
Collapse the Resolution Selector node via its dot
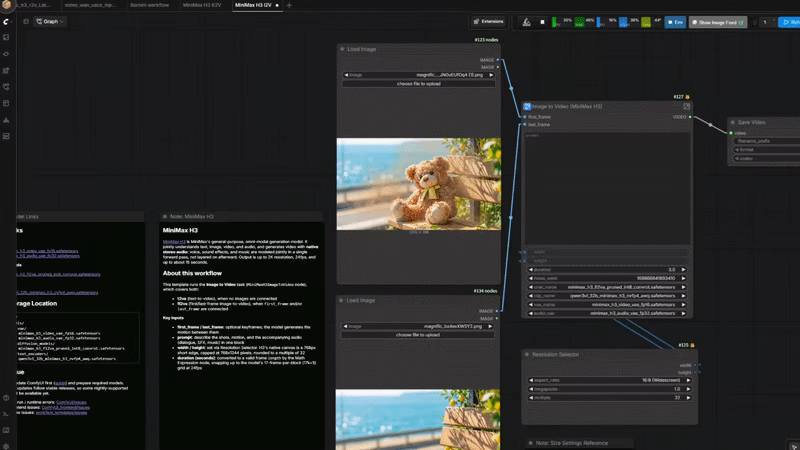[x=527, y=354]
